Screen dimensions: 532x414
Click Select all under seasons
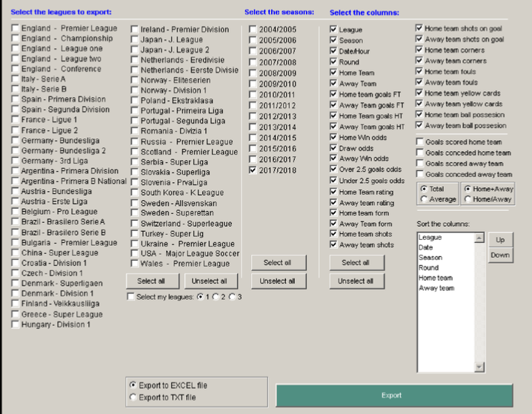pyautogui.click(x=279, y=263)
